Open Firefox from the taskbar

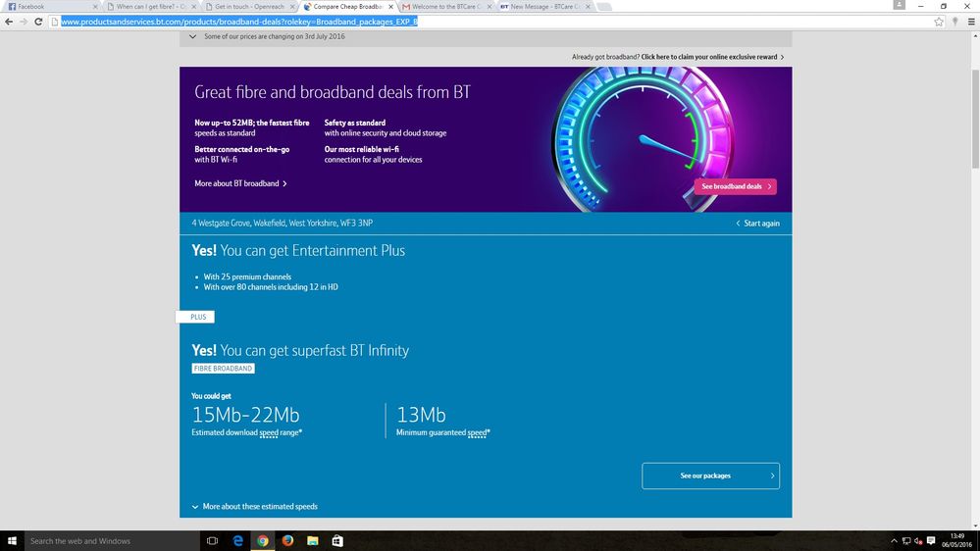point(287,540)
